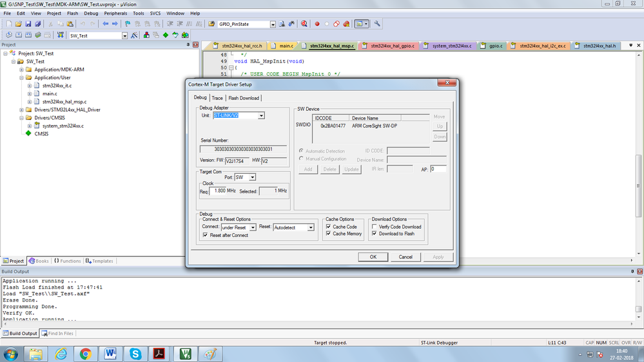The height and width of the screenshot is (362, 644).
Task: Switch to the stm32l4xx_hal_gpio.c editor tab
Action: [388, 46]
